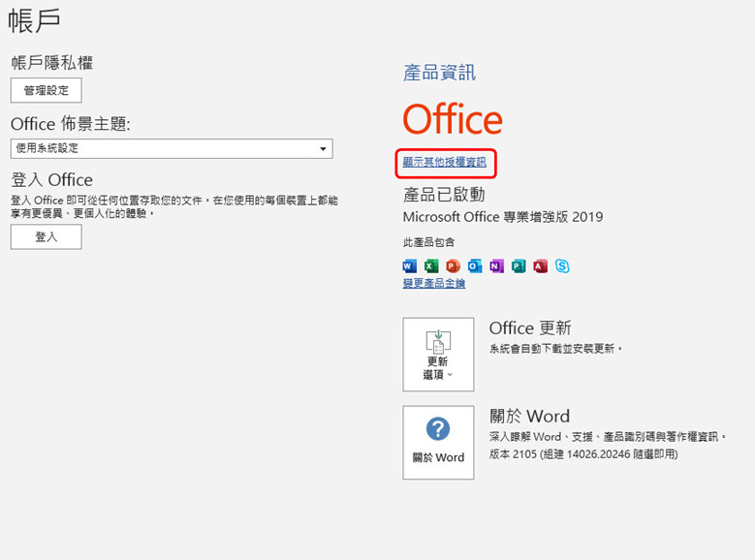The width and height of the screenshot is (755, 560).
Task: Click the Outlook app icon
Action: tap(475, 265)
